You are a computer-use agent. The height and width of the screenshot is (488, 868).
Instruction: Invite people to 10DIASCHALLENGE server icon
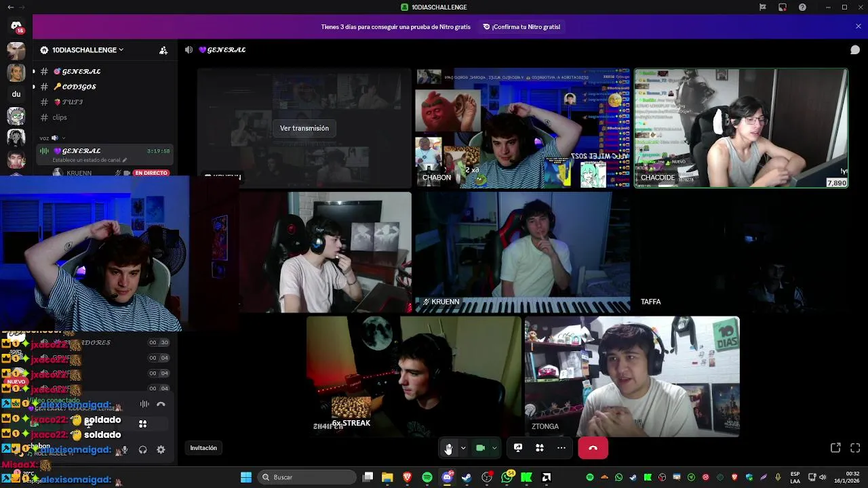(x=163, y=50)
